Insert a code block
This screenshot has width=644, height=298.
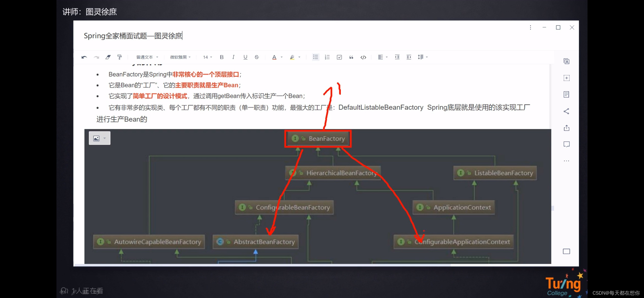click(x=363, y=57)
